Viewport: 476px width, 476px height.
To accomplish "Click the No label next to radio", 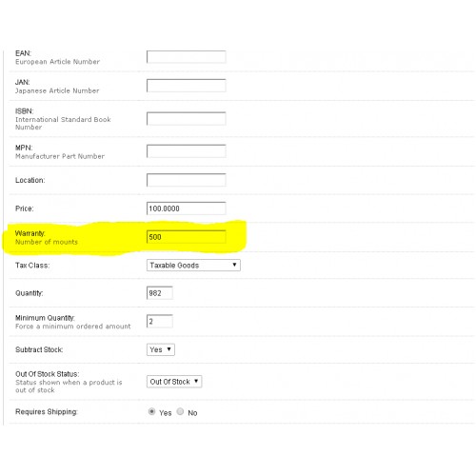I will click(192, 413).
